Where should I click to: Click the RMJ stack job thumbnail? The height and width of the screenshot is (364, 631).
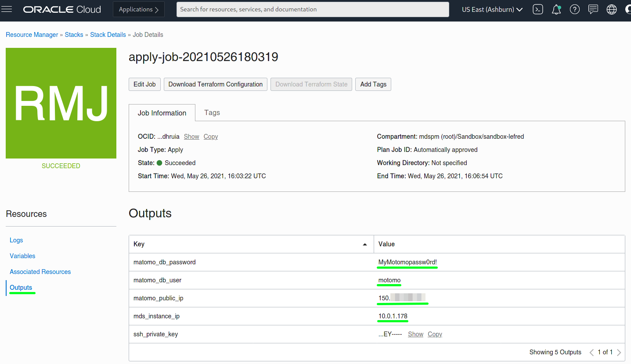pos(61,103)
